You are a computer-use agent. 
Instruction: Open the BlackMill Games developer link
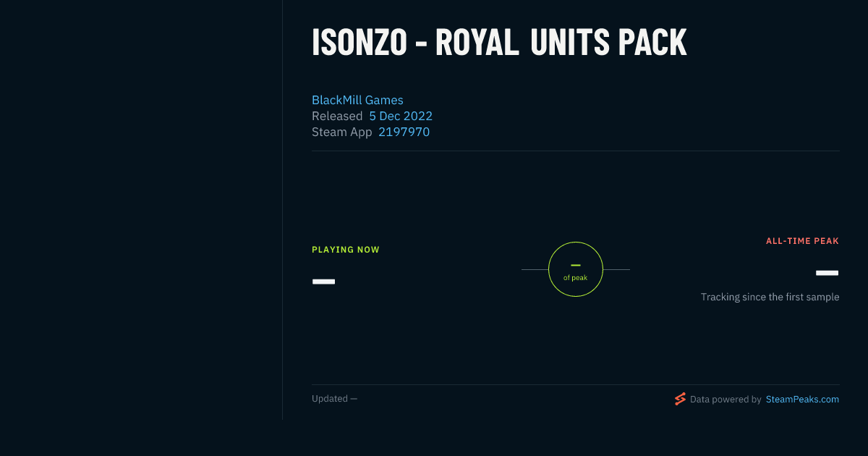[357, 100]
